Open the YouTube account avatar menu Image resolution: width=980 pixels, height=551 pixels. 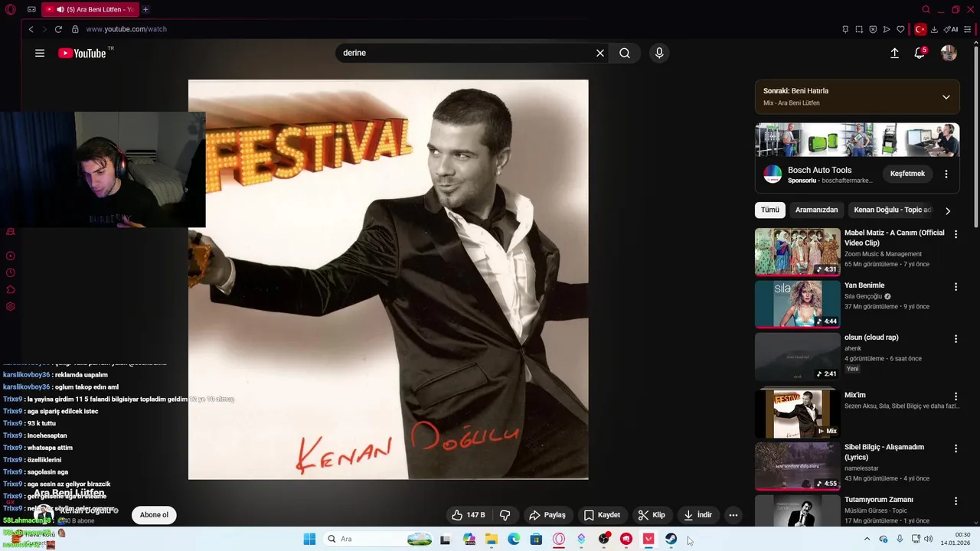(949, 53)
